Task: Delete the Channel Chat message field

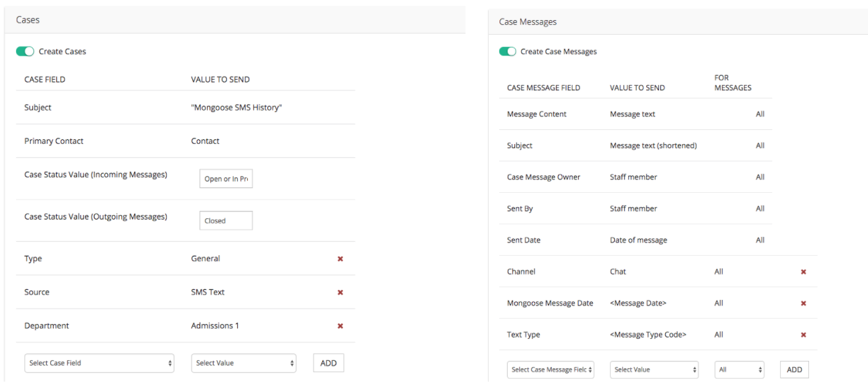Action: 803,272
